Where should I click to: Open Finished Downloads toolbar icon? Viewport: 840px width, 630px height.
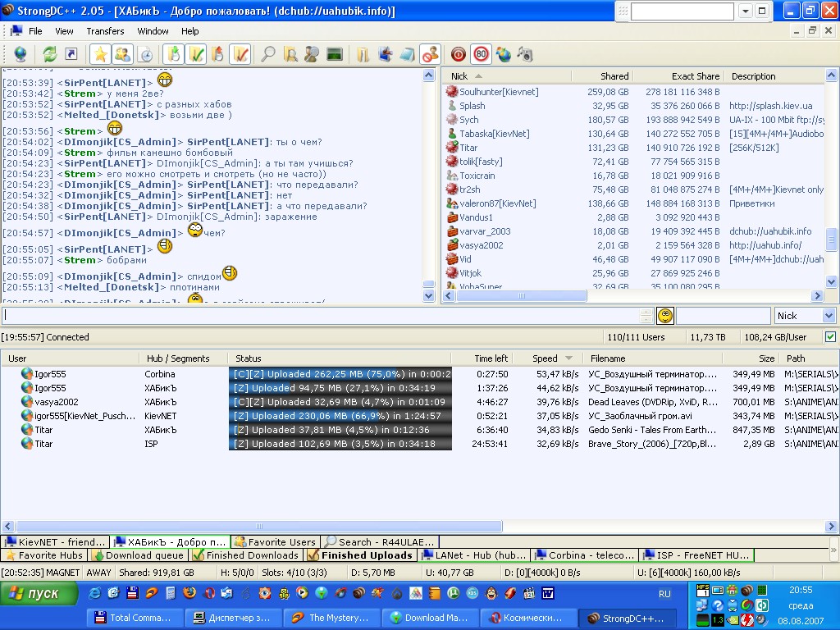(197, 54)
